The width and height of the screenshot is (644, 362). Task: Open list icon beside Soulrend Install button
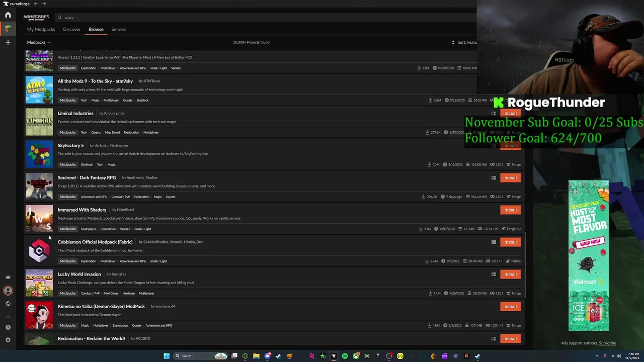[x=494, y=177]
